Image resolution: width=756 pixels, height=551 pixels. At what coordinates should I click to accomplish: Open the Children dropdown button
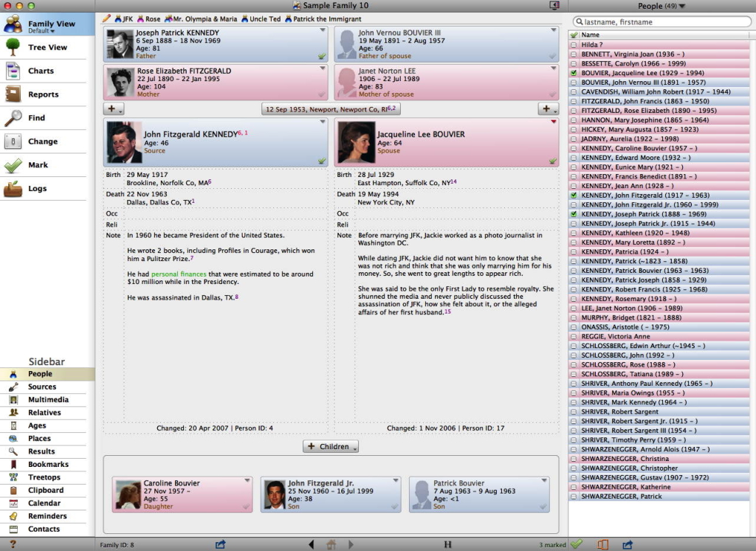pos(330,446)
